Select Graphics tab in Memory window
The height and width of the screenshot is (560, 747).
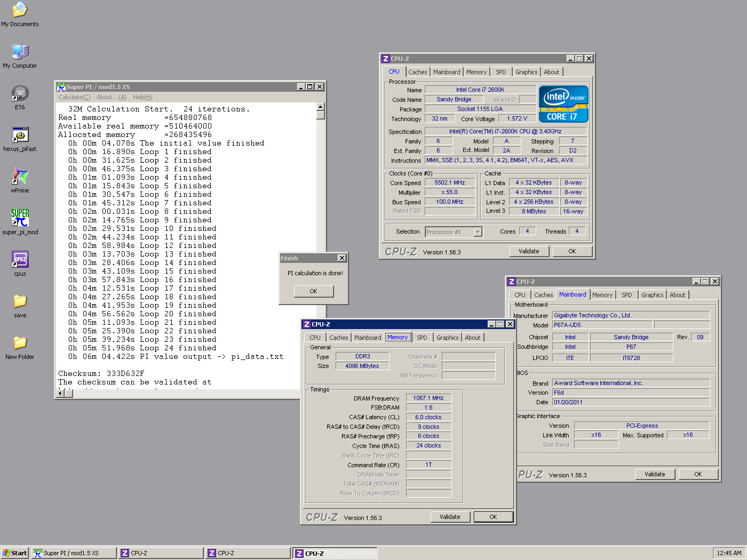[x=447, y=338]
